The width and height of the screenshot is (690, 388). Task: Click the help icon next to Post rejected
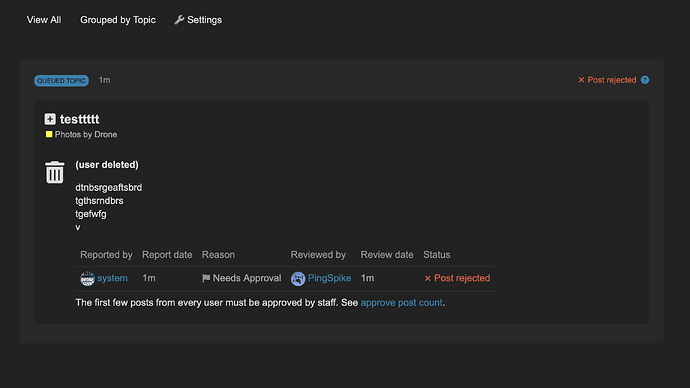[x=645, y=80]
